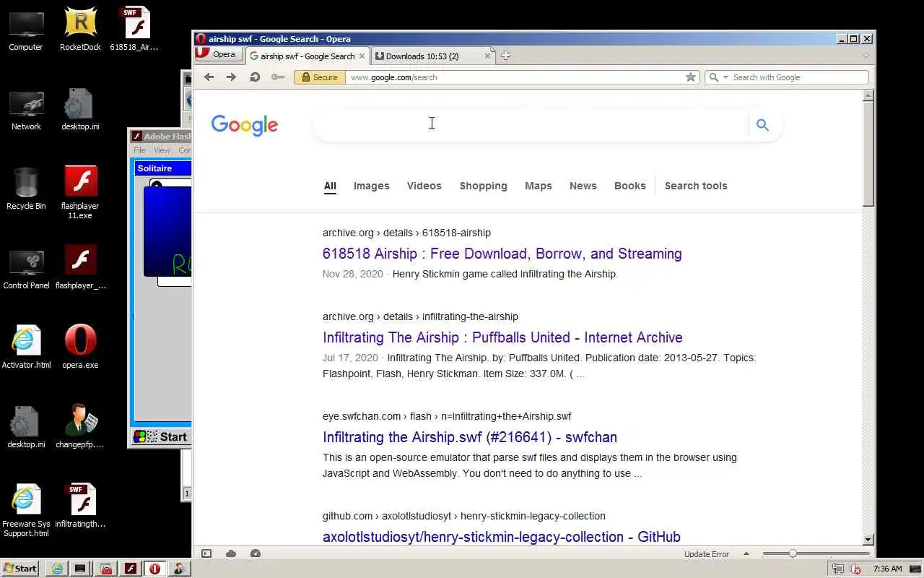
Task: Close the Downloads tab
Action: [x=487, y=56]
